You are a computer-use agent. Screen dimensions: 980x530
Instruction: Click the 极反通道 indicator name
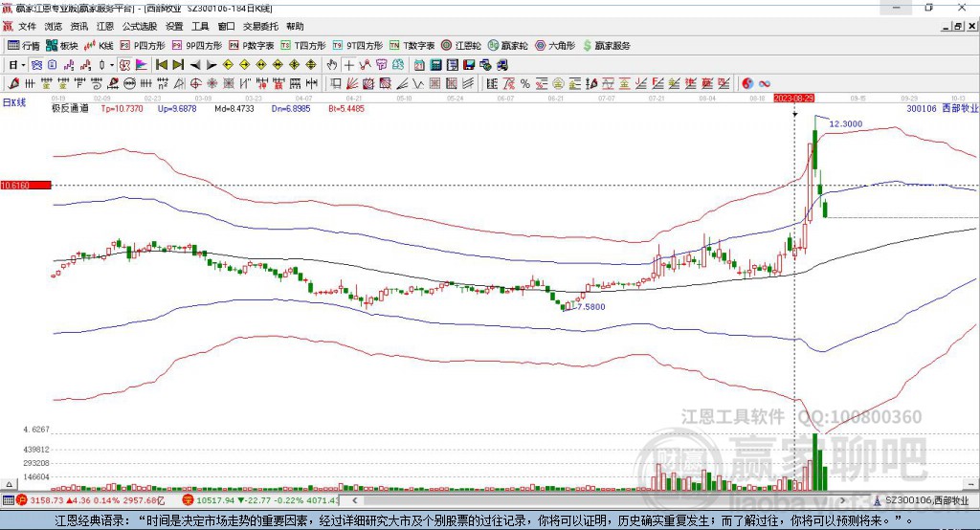tap(70, 109)
